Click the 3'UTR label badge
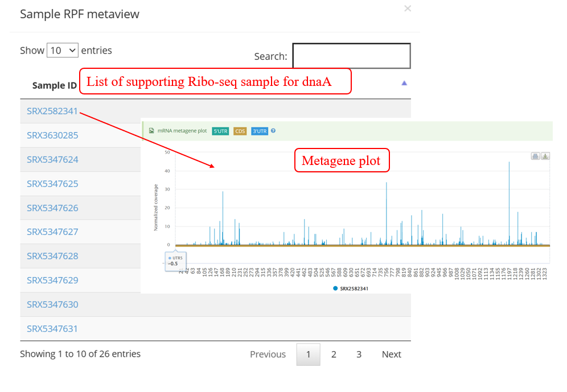Image resolution: width=567 pixels, height=392 pixels. tap(259, 131)
